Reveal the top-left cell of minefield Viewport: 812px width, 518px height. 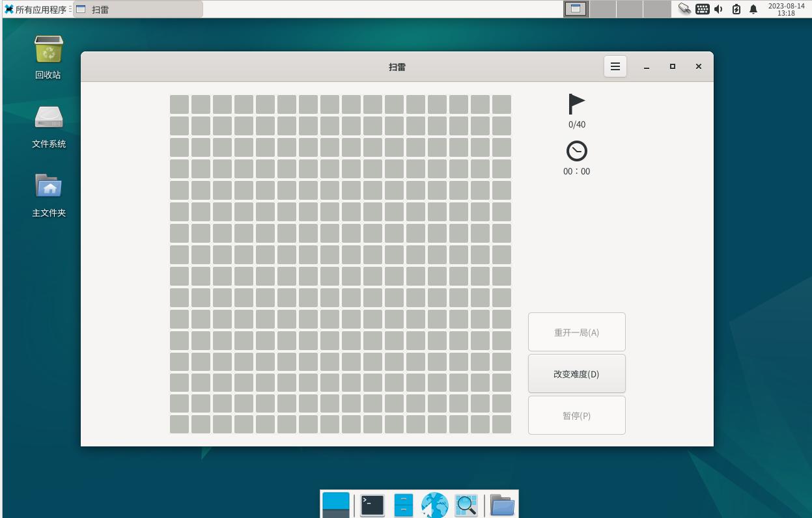179,104
